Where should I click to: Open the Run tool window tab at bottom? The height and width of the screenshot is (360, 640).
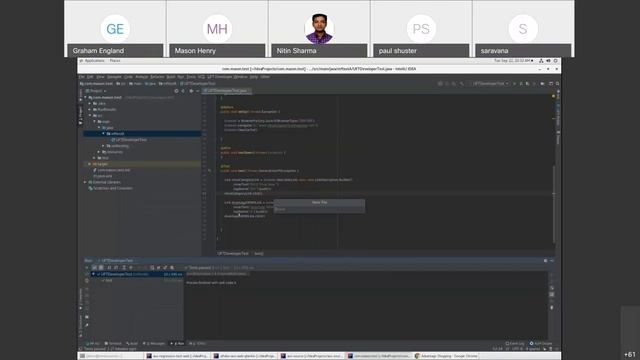[x=177, y=344]
